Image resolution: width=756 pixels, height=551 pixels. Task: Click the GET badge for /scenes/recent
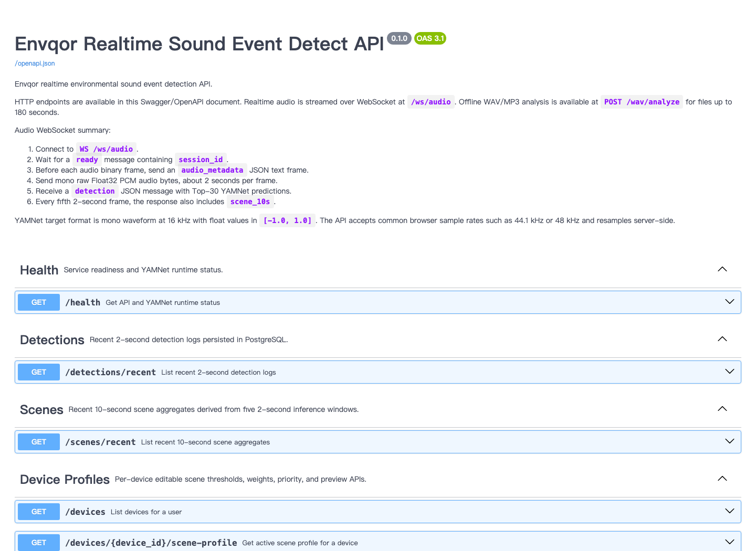(39, 442)
